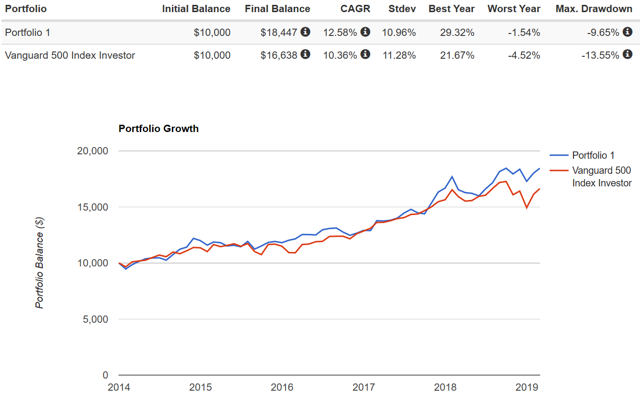Click the CAGR column header
This screenshot has width=640, height=398.
tap(355, 9)
